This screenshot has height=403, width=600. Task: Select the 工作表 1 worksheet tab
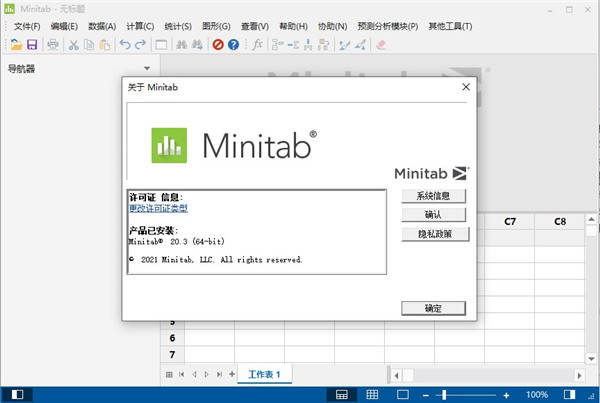click(x=264, y=374)
